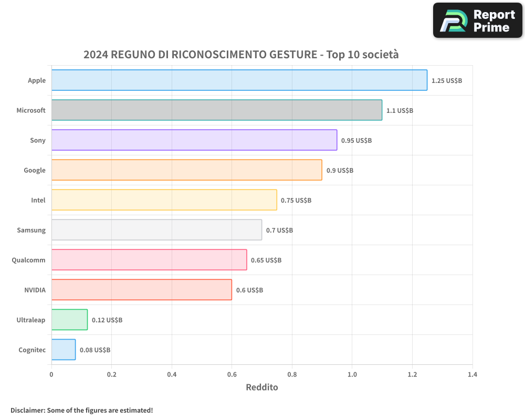Select the orange Google bar
Viewport: 525px width, 420px height.
pyautogui.click(x=186, y=170)
